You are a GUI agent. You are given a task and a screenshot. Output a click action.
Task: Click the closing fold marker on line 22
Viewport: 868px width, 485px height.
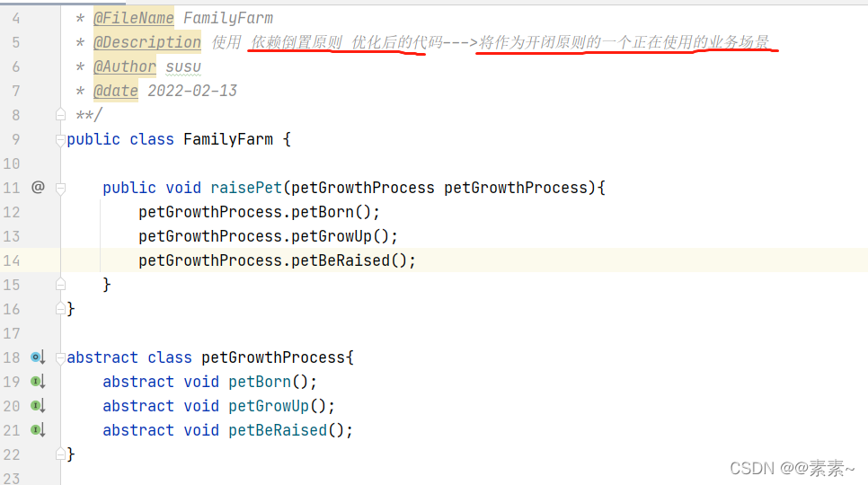(61, 454)
